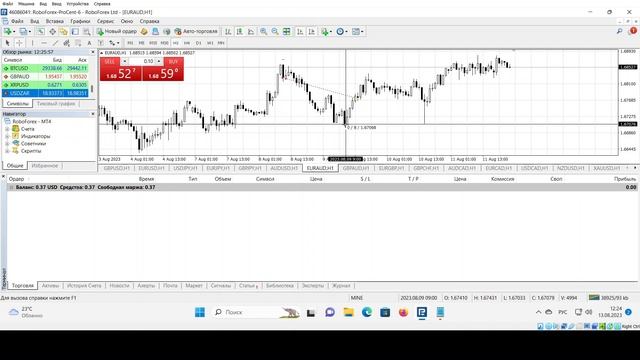Screen dimensions: 640x360
Task: Switch chart to bar chart mode
Action: [228, 31]
